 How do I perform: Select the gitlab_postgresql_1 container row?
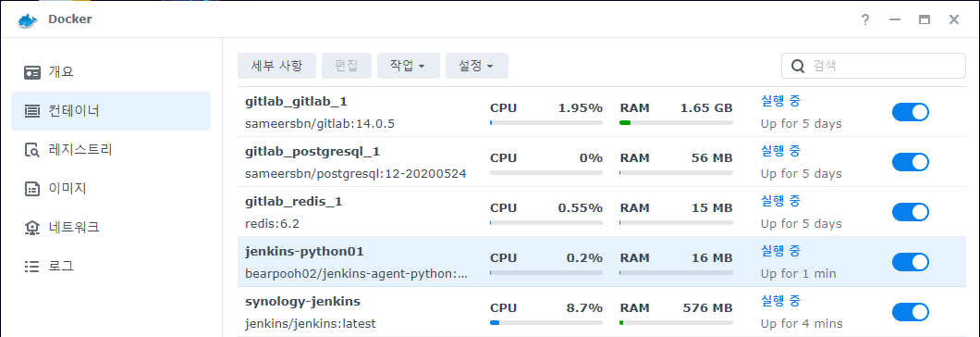602,162
